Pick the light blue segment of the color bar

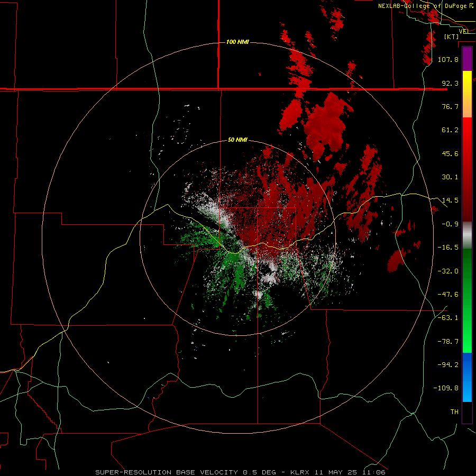coord(467,390)
